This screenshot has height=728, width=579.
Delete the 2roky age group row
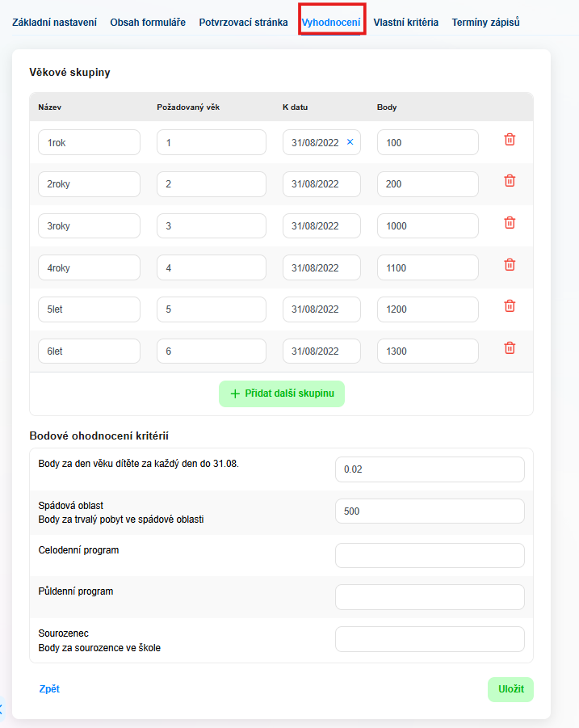[x=510, y=181]
